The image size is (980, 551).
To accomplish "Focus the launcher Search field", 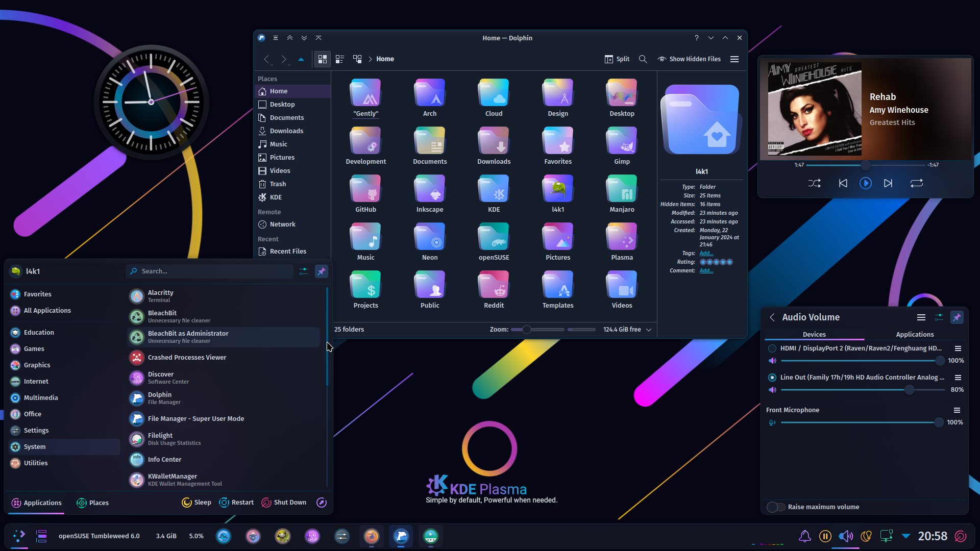I will click(210, 271).
